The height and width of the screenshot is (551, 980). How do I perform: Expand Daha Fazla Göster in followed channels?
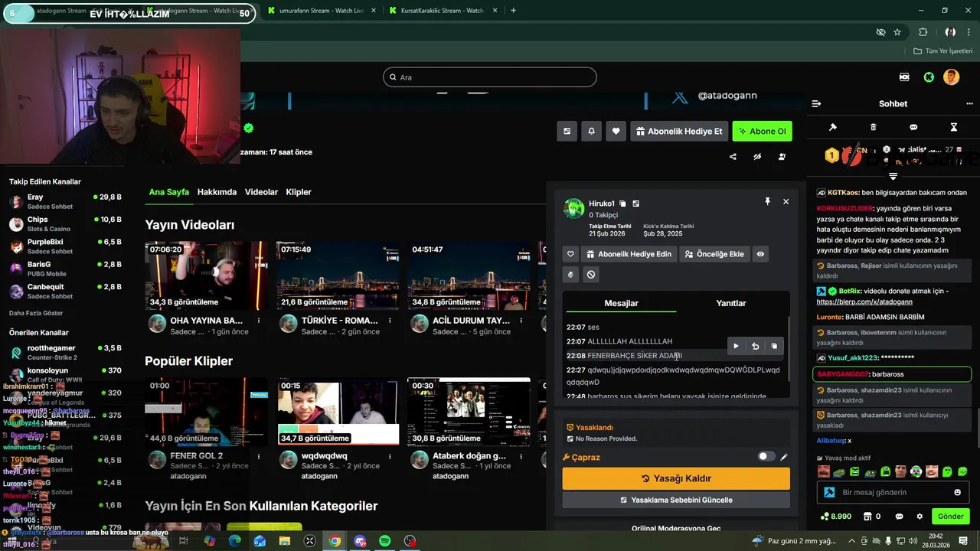pyautogui.click(x=36, y=313)
